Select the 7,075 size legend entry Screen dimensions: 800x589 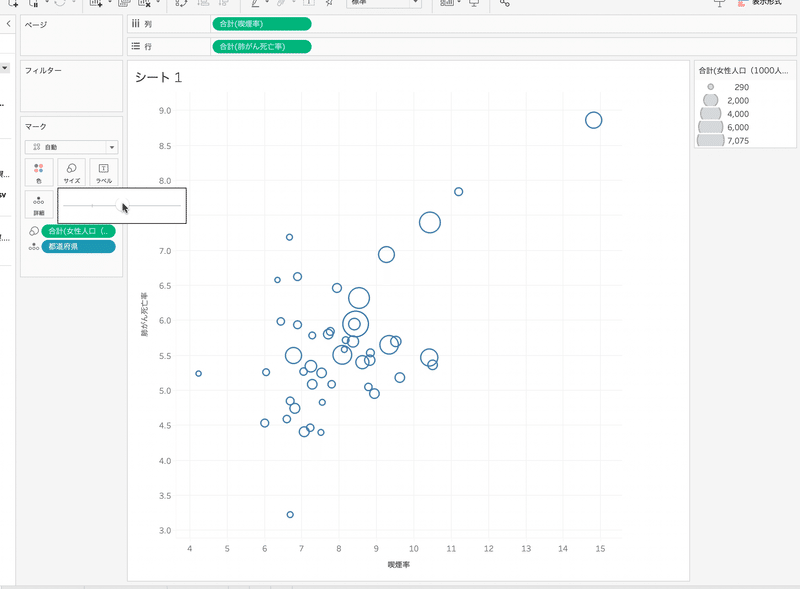(724, 140)
